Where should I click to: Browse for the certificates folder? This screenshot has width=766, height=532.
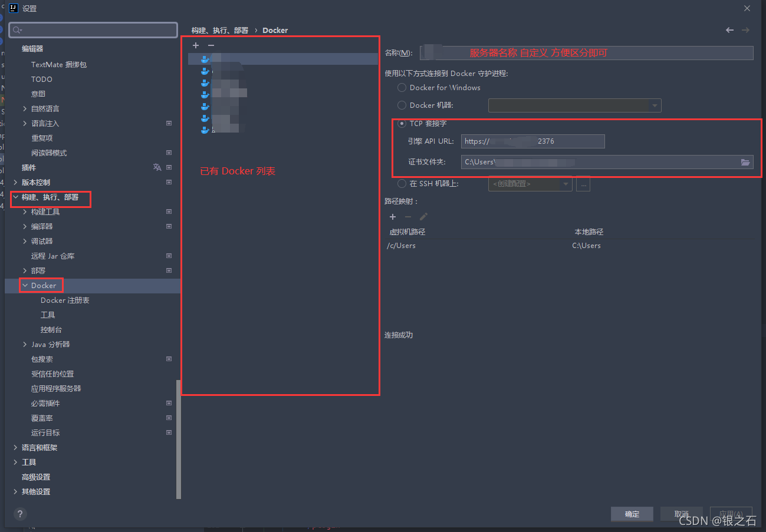pyautogui.click(x=745, y=162)
